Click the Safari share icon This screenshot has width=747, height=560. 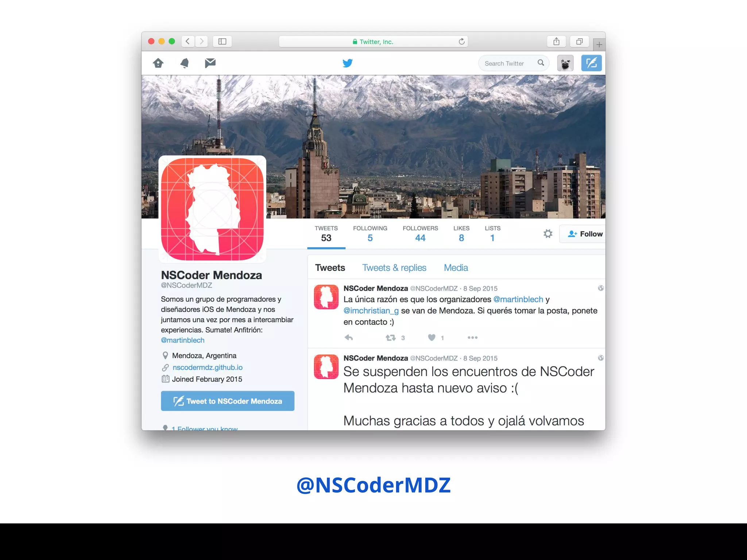click(556, 42)
